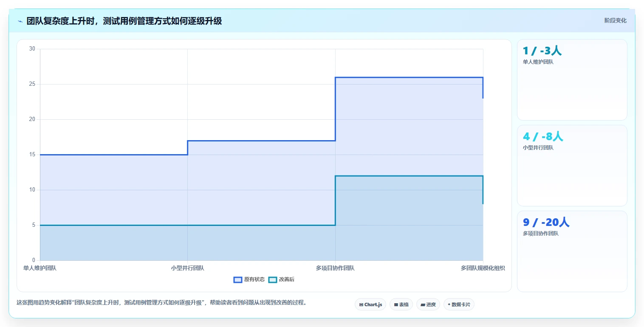
Task: Click the y-axis value 5
Action: tap(34, 225)
